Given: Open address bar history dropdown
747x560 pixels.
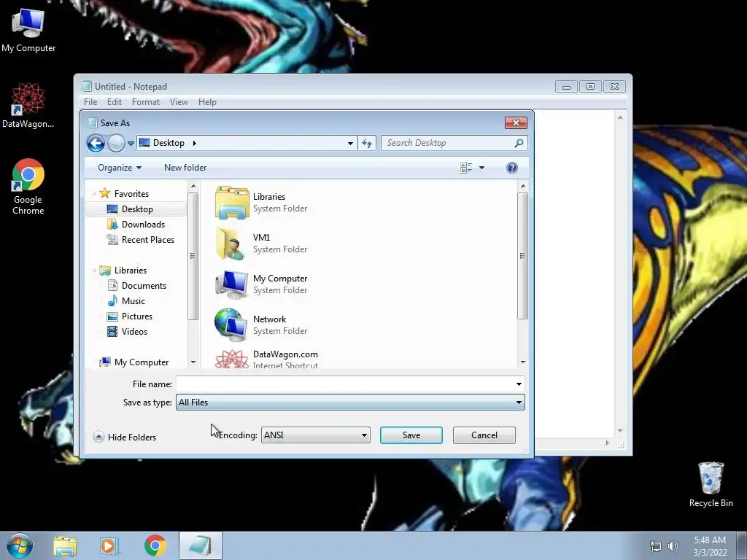Looking at the screenshot, I should pos(350,144).
